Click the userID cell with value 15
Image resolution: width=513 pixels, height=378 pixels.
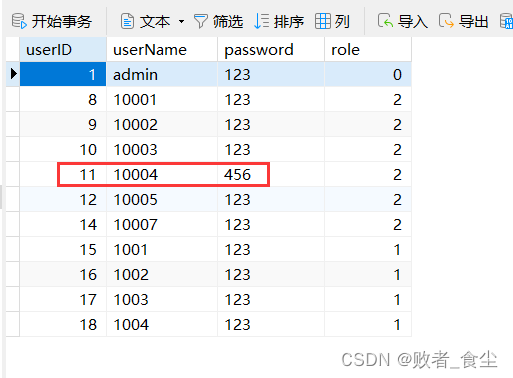(63, 249)
